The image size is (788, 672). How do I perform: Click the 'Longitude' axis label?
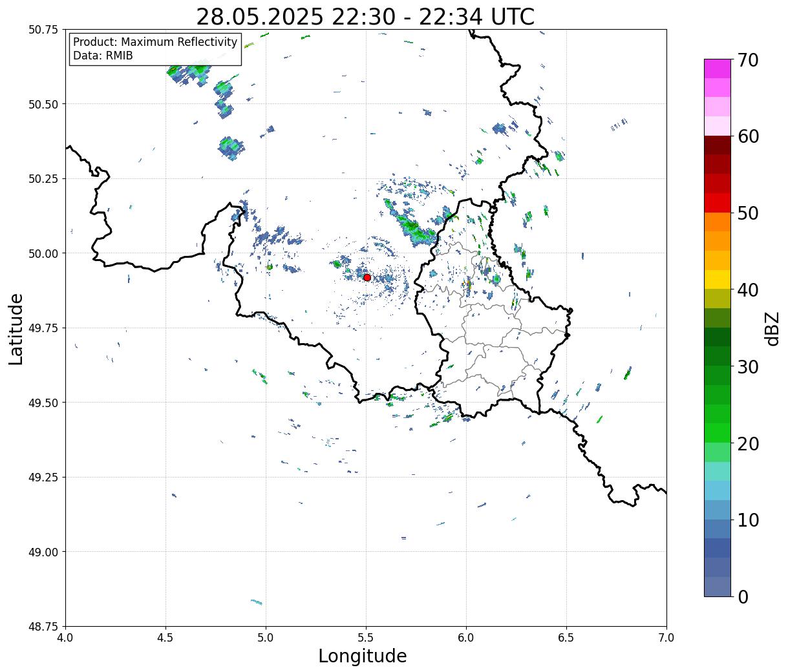click(363, 656)
